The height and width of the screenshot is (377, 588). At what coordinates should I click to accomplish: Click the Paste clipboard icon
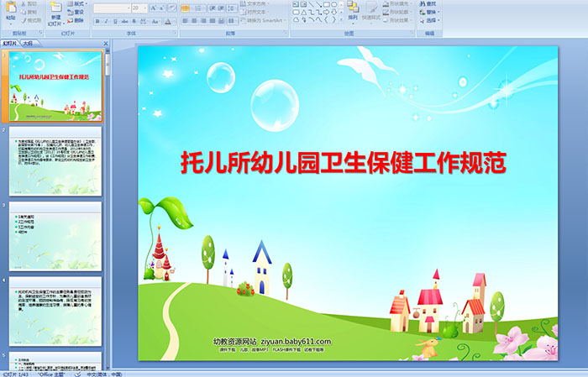pos(11,8)
